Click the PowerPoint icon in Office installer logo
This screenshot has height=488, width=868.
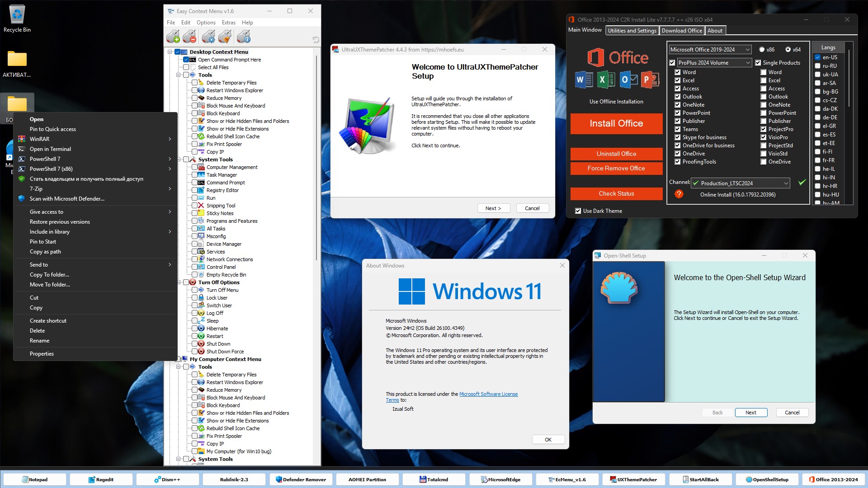[650, 80]
